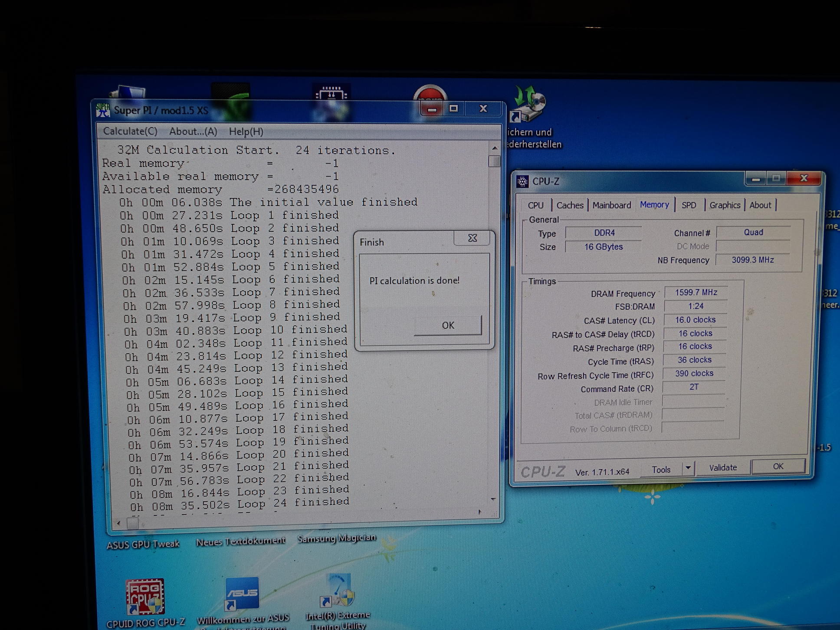The image size is (840, 630).
Task: Launch Intel Extreme Tuning Utility icon
Action: (338, 592)
